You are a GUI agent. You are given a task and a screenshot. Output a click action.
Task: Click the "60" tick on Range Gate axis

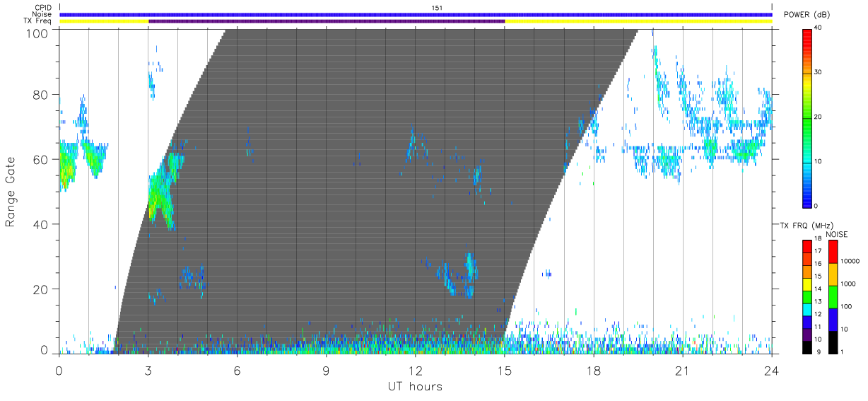(40, 159)
